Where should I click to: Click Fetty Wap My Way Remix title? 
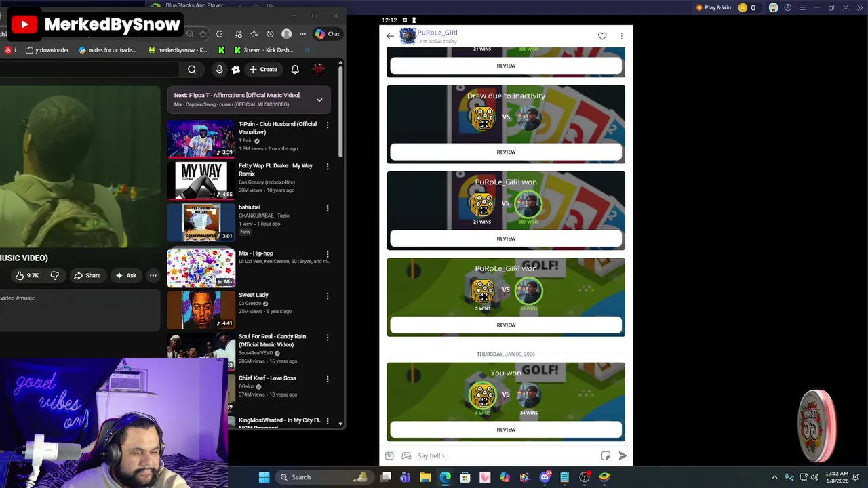pyautogui.click(x=275, y=169)
